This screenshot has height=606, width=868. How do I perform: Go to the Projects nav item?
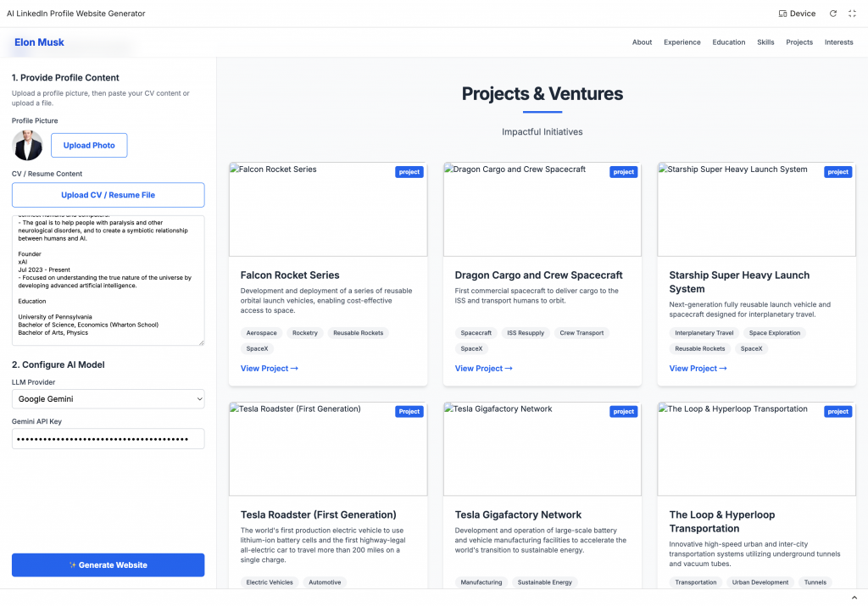coord(799,42)
